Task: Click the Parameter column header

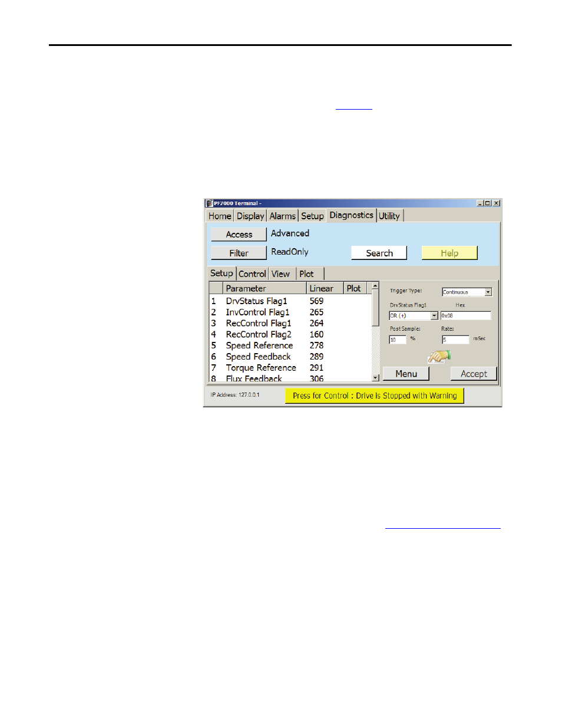Action: pos(265,288)
